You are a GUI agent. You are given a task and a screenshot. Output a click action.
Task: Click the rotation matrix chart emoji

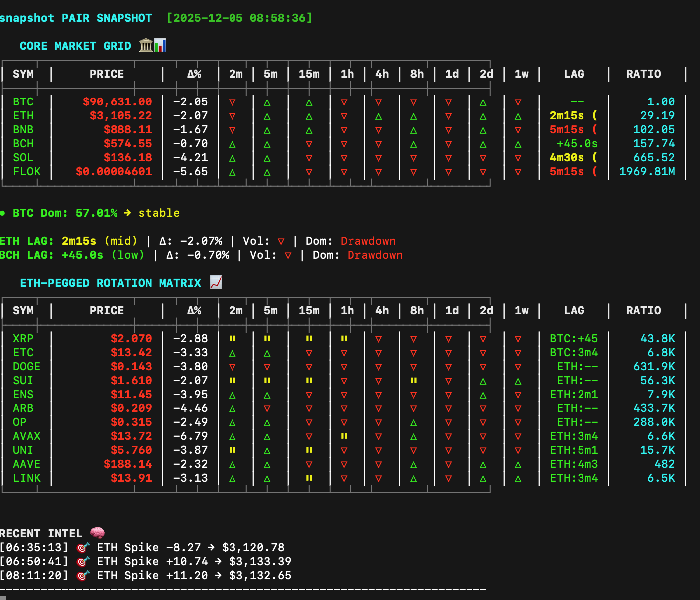(x=216, y=283)
